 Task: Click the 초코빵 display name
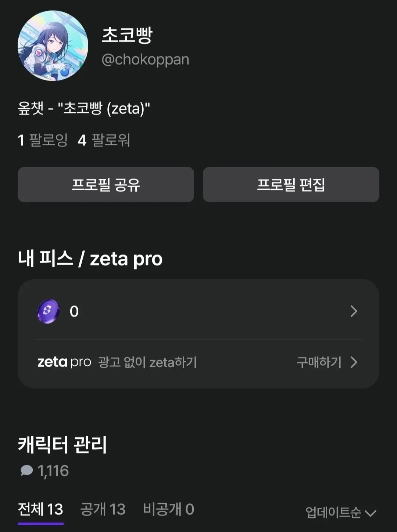127,35
